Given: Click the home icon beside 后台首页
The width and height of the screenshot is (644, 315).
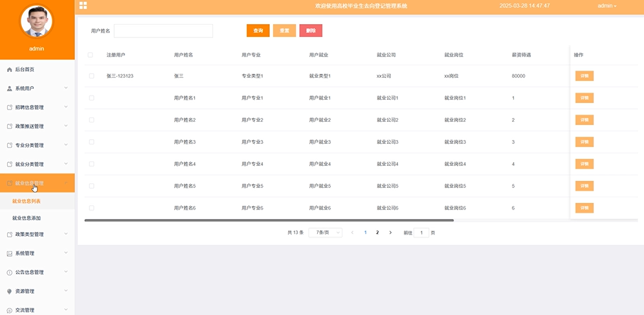Looking at the screenshot, I should click(9, 69).
